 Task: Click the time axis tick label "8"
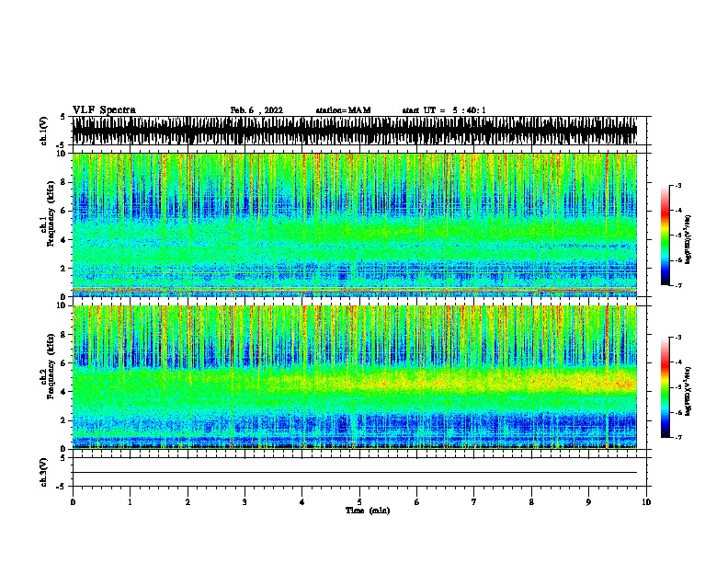pos(531,502)
